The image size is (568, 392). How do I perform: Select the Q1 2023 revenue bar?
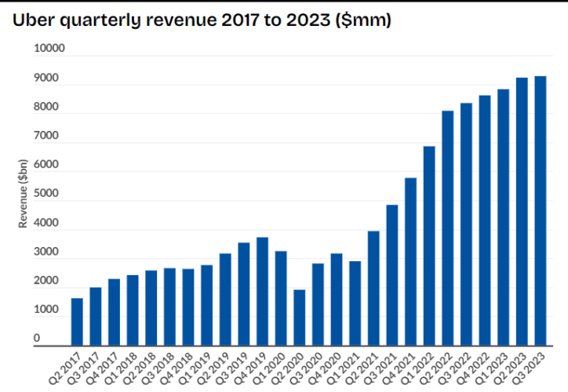[503, 217]
